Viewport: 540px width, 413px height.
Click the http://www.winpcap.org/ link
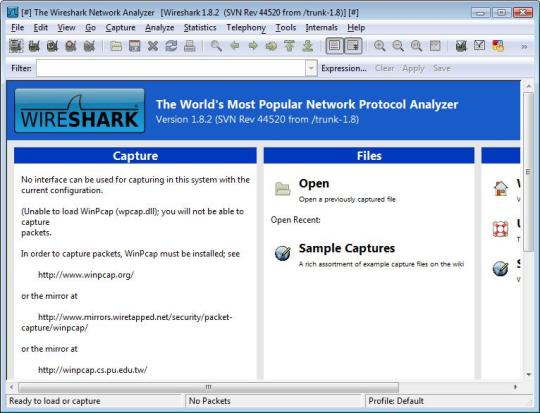(86, 275)
